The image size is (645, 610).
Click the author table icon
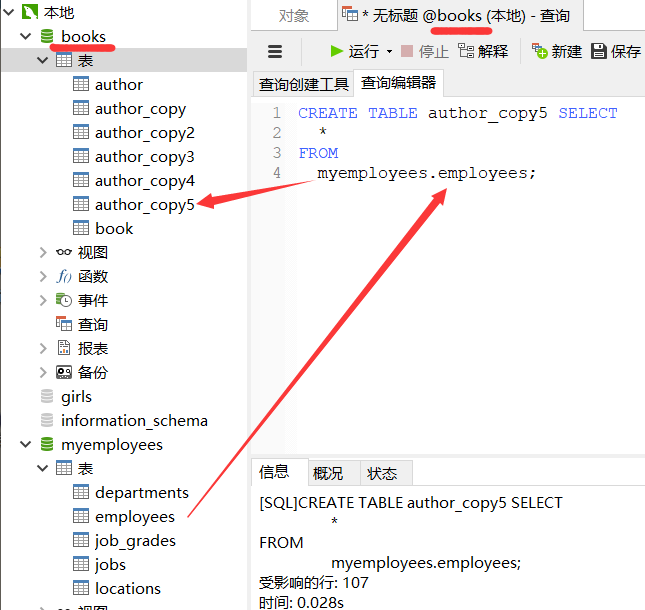pyautogui.click(x=81, y=84)
